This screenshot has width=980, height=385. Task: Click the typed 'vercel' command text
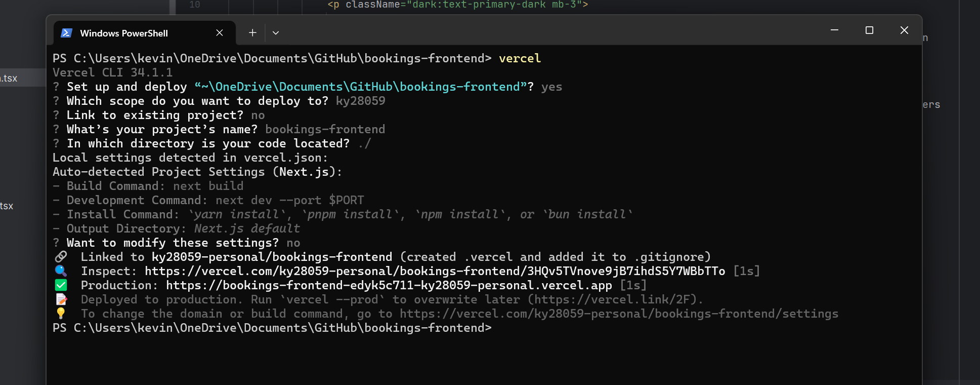tap(520, 59)
